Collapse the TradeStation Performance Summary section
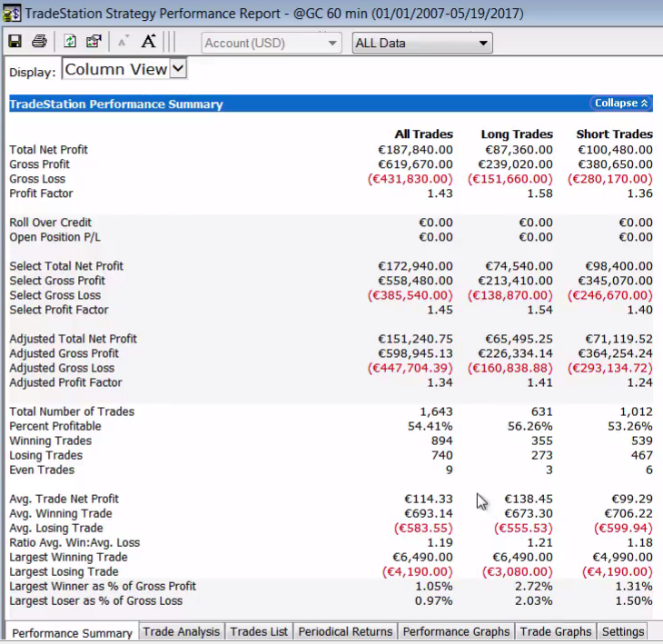The width and height of the screenshot is (663, 644). (621, 104)
